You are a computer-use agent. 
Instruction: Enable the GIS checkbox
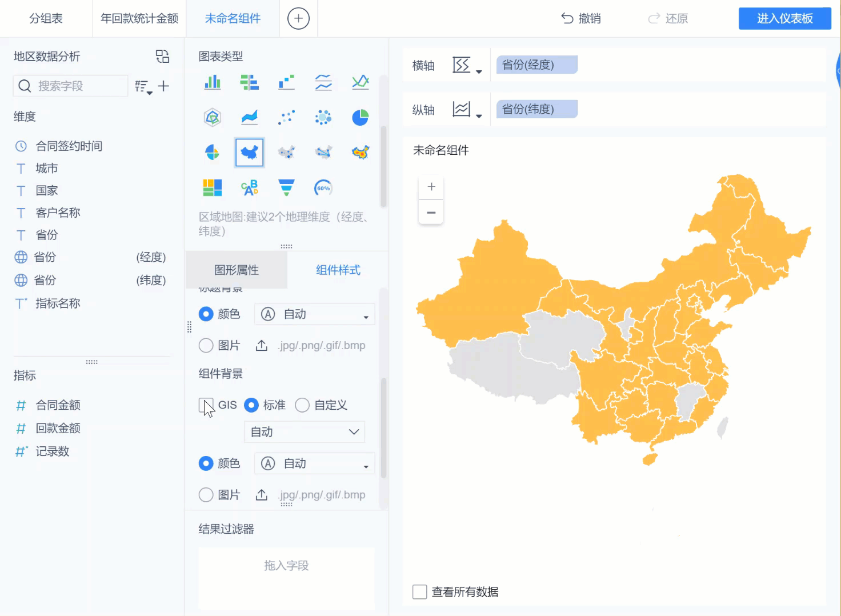click(206, 405)
